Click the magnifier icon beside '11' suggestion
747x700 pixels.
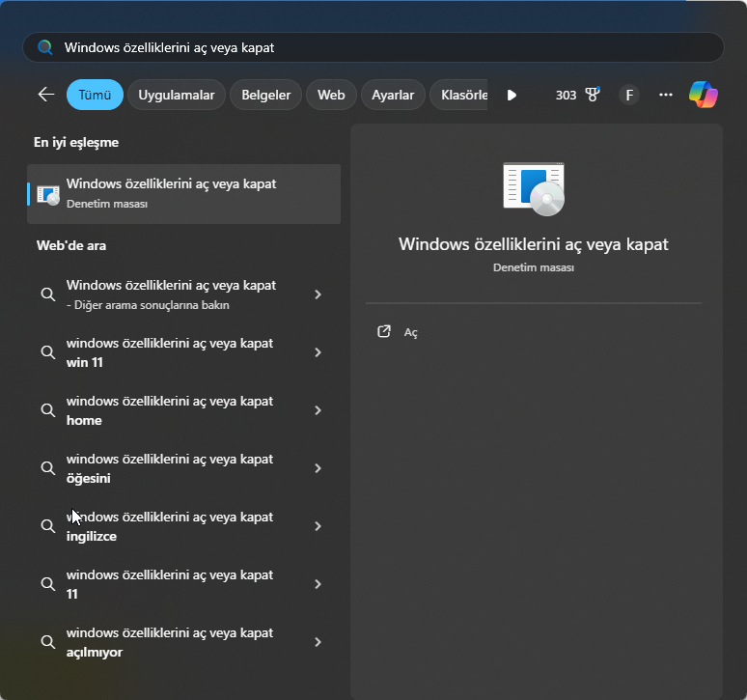[x=47, y=584]
